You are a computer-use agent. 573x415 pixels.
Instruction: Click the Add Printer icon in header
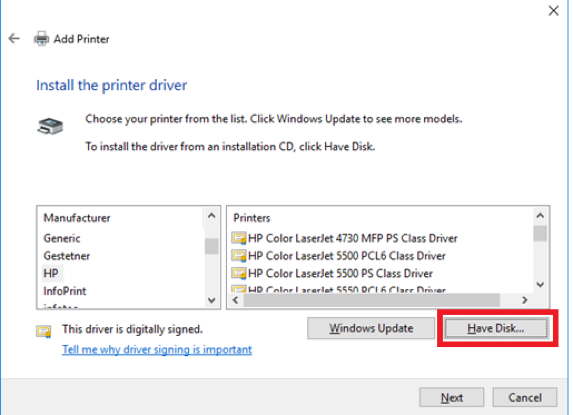pos(41,39)
